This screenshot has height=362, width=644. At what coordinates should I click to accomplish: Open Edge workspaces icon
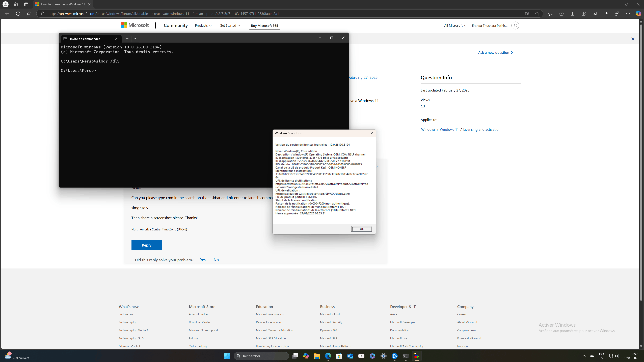(x=15, y=4)
